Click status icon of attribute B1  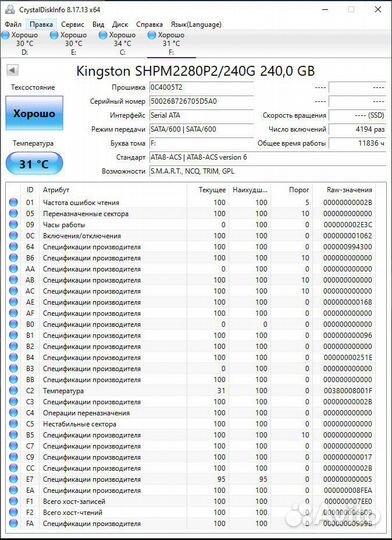click(x=13, y=335)
